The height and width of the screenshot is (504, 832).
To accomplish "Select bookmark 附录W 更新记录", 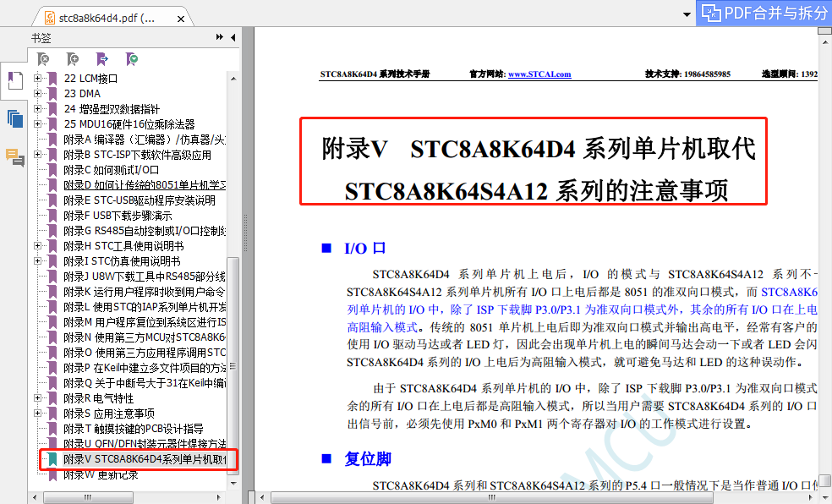I will [101, 474].
